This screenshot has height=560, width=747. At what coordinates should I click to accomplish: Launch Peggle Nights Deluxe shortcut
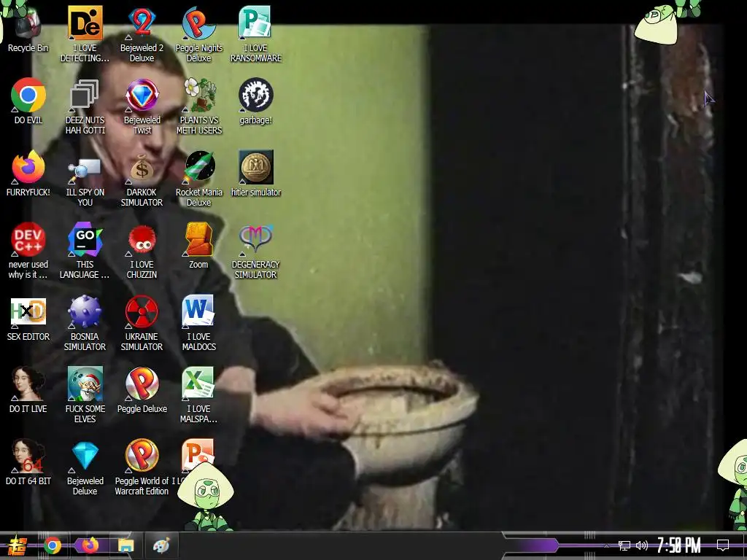coord(198,34)
